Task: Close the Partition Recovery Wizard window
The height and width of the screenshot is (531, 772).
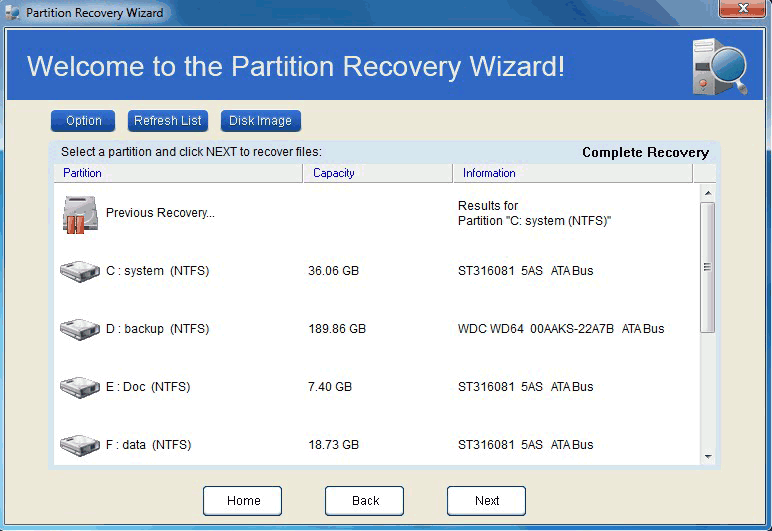Action: pyautogui.click(x=742, y=8)
